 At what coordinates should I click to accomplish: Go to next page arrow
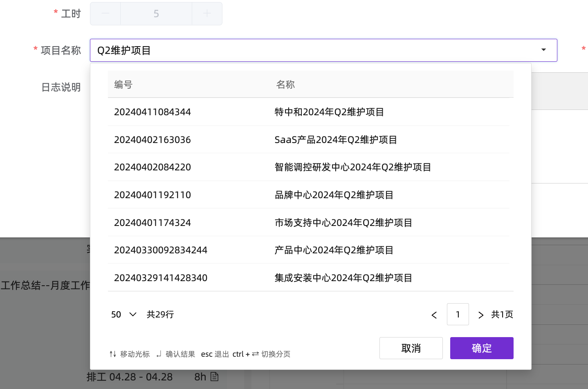(480, 315)
